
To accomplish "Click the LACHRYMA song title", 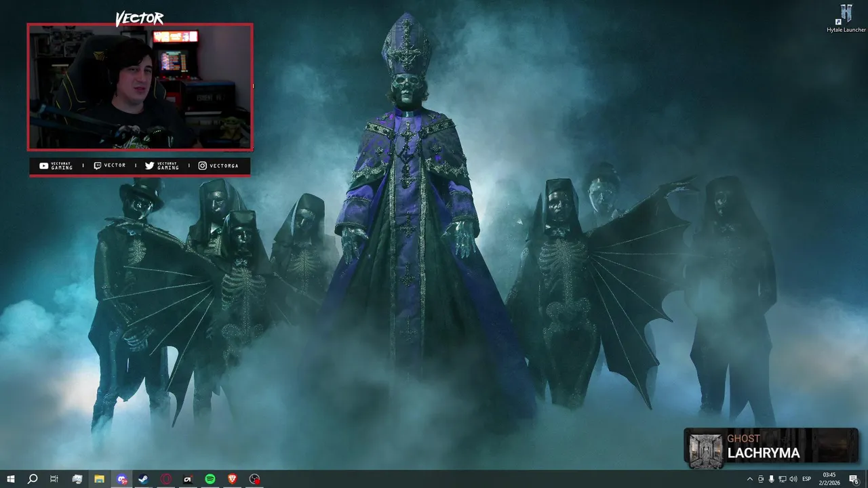I will tap(764, 453).
